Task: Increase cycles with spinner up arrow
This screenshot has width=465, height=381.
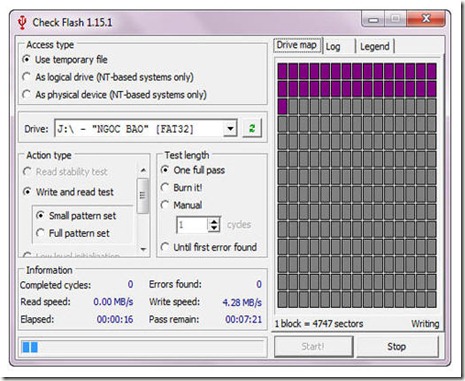Action: point(214,221)
